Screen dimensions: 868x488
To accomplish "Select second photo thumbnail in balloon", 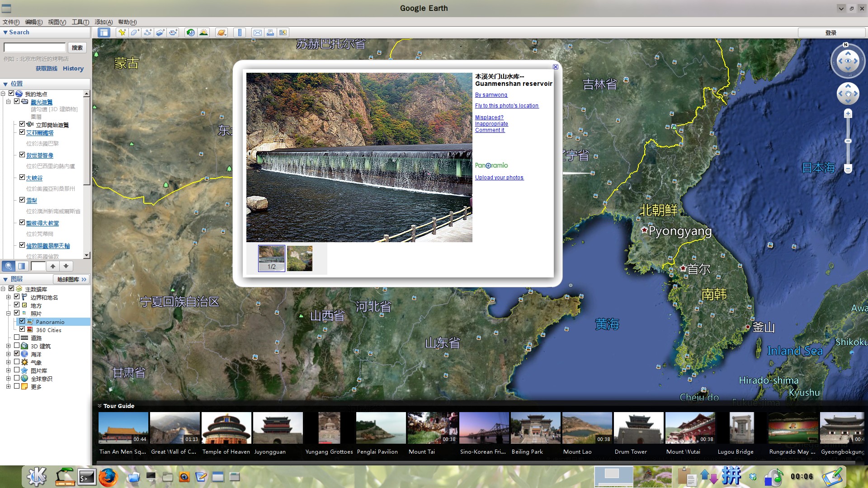I will point(299,258).
